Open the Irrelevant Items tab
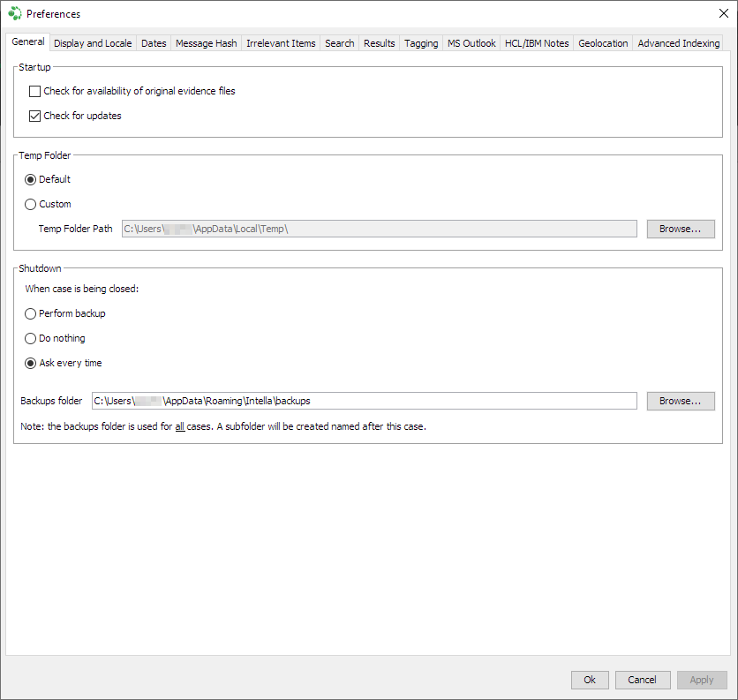The image size is (738, 700). click(281, 43)
